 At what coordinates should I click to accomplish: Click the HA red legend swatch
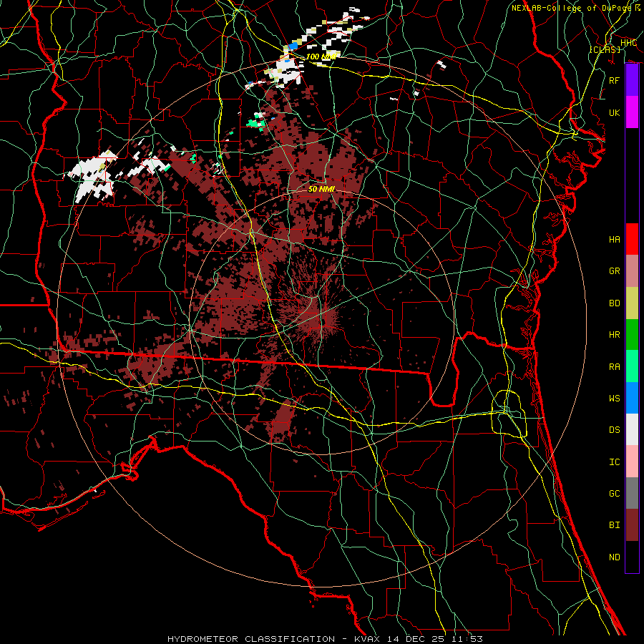(632, 239)
